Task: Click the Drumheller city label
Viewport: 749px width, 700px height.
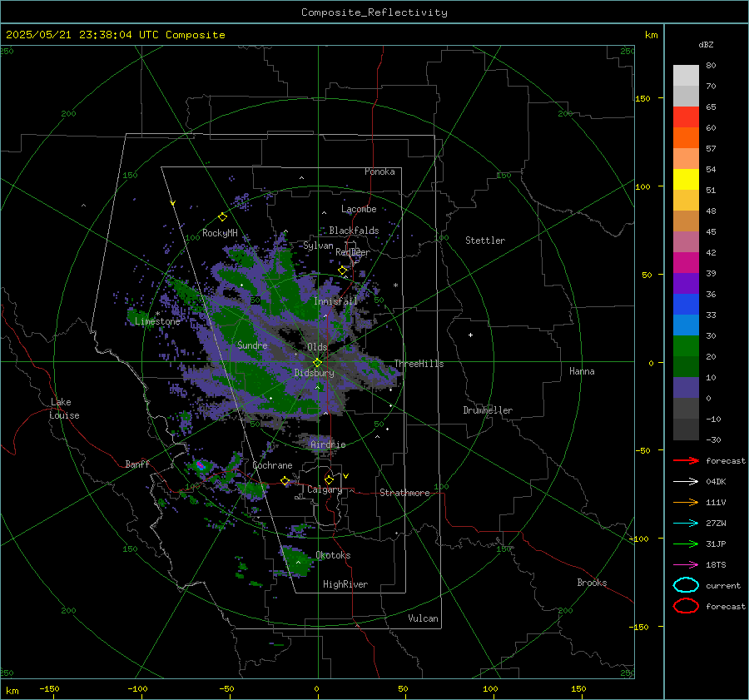Action: 488,410
